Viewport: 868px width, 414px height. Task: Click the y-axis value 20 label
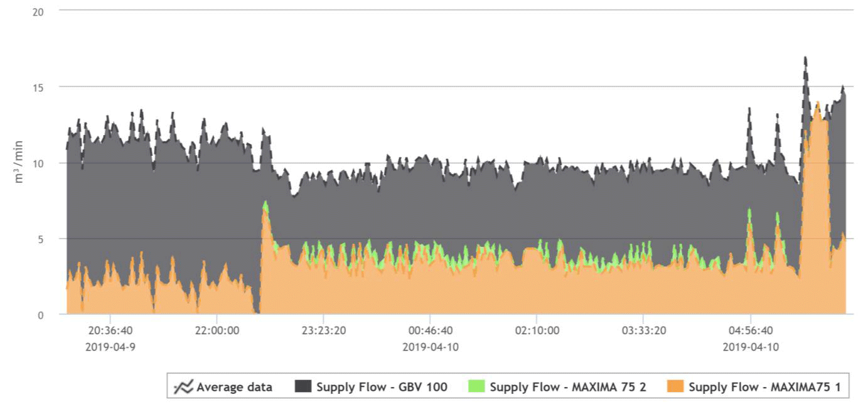click(x=38, y=11)
